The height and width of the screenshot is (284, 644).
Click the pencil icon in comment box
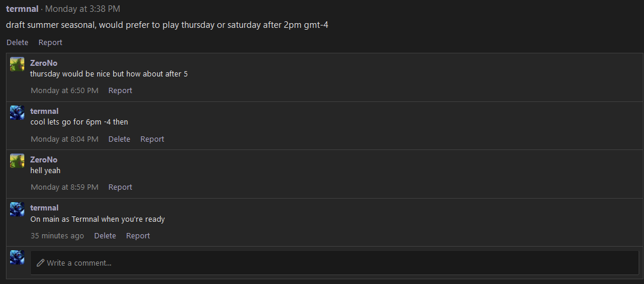click(40, 263)
